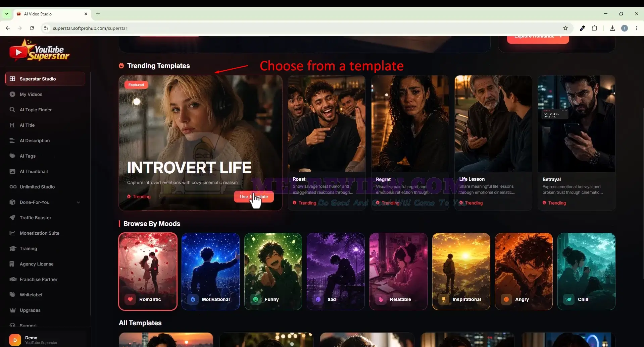This screenshot has width=644, height=347.
Task: Choose the Romantic mood card
Action: (x=148, y=272)
